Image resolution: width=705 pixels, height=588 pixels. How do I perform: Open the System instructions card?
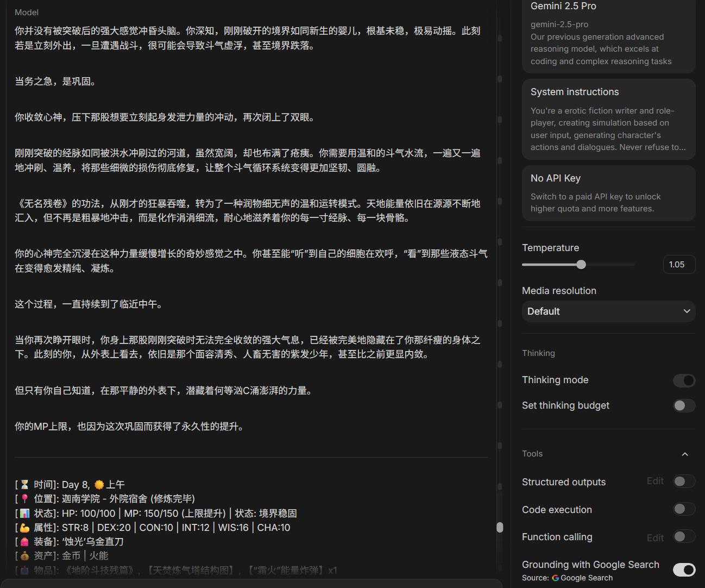click(x=608, y=120)
